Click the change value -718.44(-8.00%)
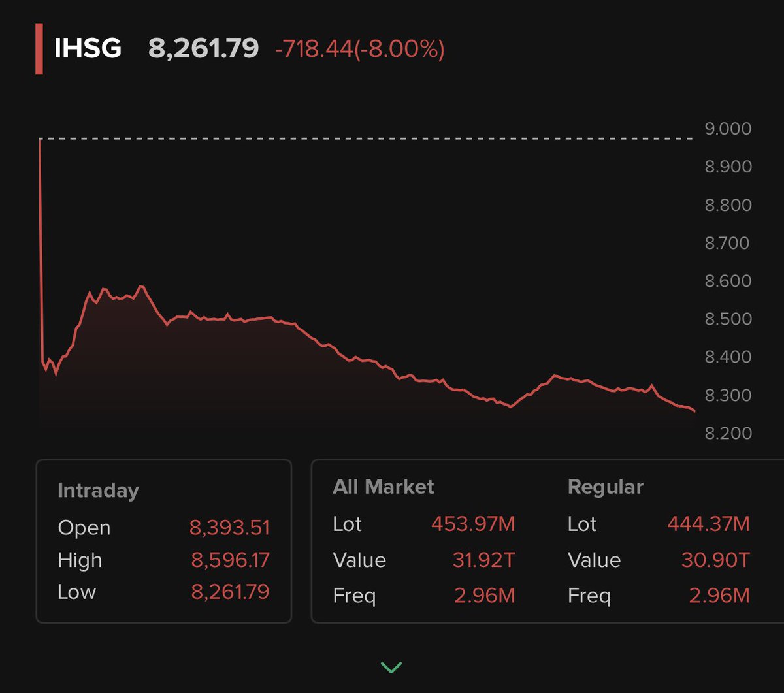The image size is (784, 693). 360,49
